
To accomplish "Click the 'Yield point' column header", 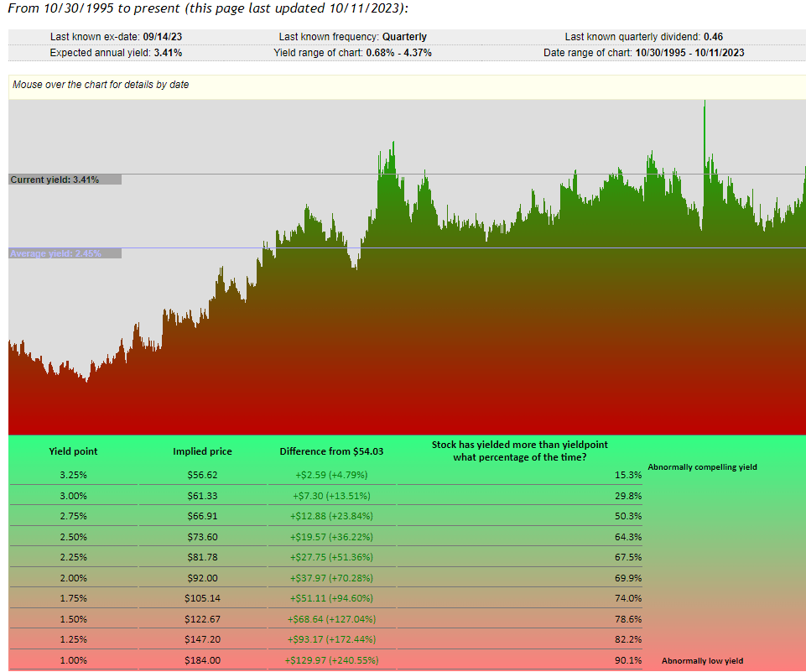I will pos(74,451).
